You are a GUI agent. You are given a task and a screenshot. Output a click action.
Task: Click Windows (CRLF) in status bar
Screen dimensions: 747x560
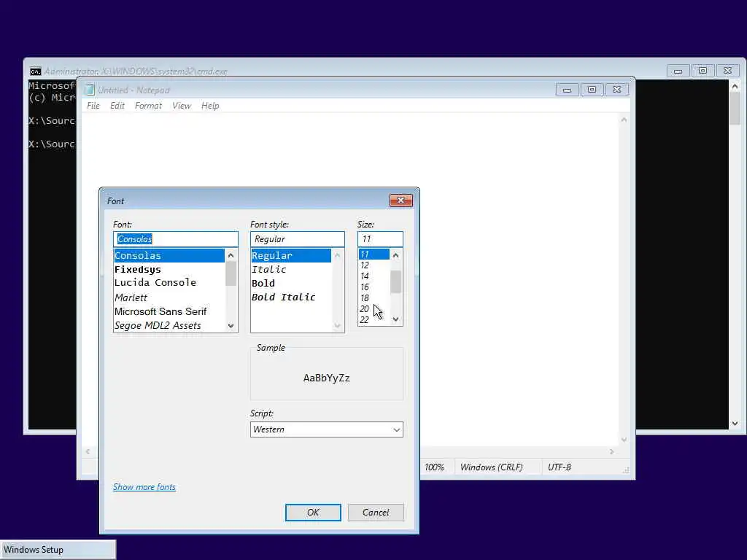492,467
